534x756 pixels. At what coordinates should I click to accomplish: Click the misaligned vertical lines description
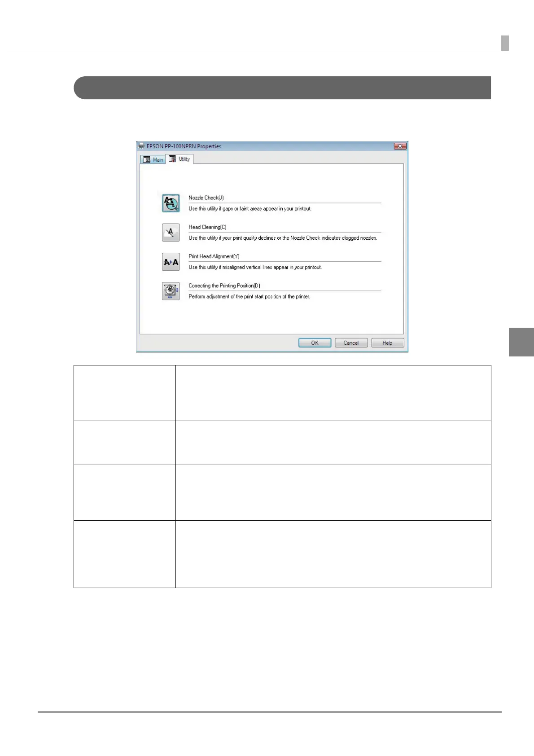coord(255,267)
